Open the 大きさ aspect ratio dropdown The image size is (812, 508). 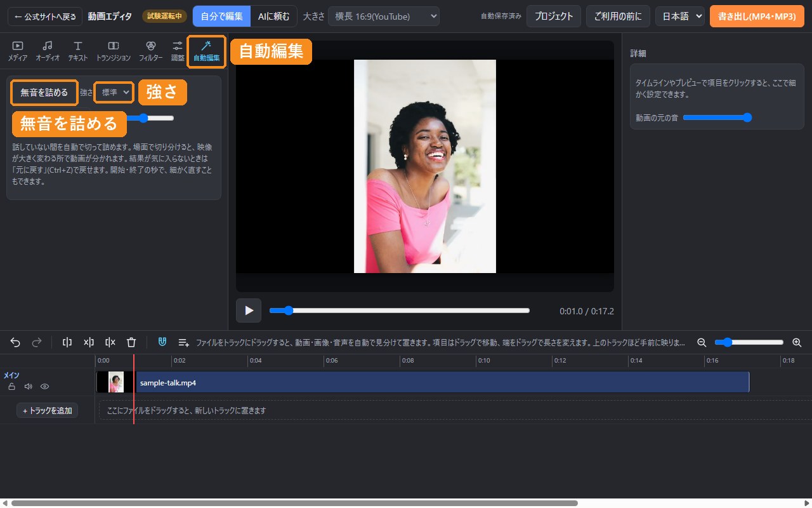(384, 17)
